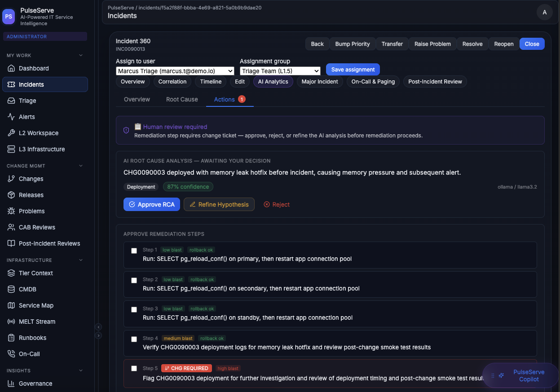Image resolution: width=560 pixels, height=392 pixels.
Task: Click the Post-Incident Reviews book icon in the sidebar
Action: click(11, 243)
